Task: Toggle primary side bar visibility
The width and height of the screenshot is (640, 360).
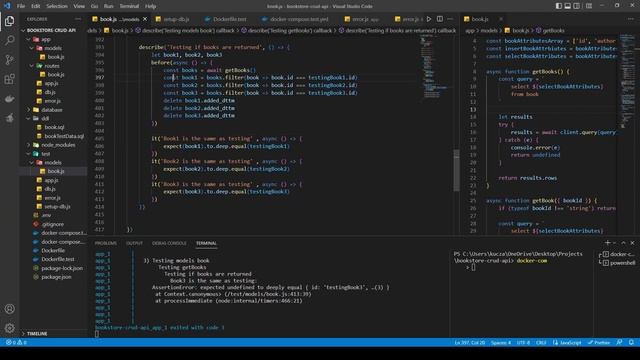Action: click(559, 6)
